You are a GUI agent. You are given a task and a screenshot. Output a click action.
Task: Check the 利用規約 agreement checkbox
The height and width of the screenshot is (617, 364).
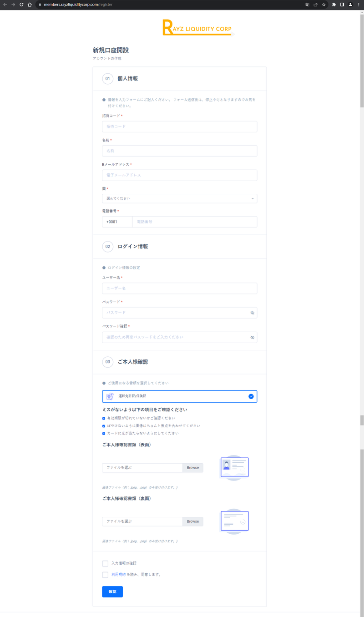[x=105, y=575]
